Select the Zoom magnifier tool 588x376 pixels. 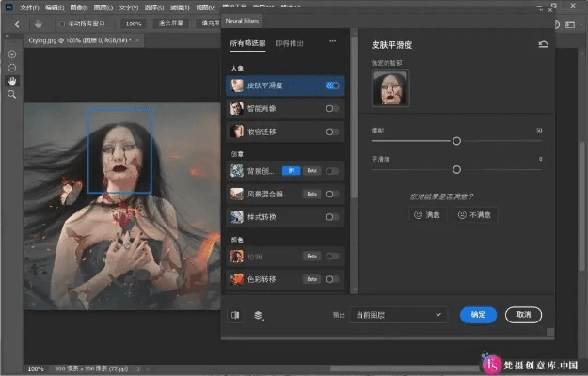click(x=11, y=95)
